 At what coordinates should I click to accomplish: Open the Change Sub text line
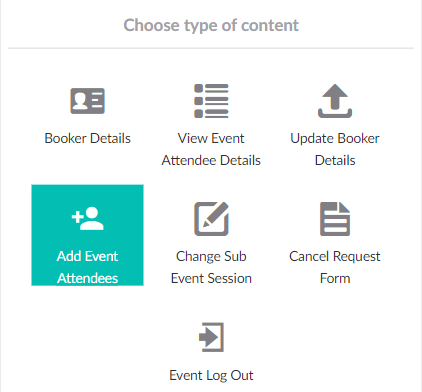pos(211,257)
